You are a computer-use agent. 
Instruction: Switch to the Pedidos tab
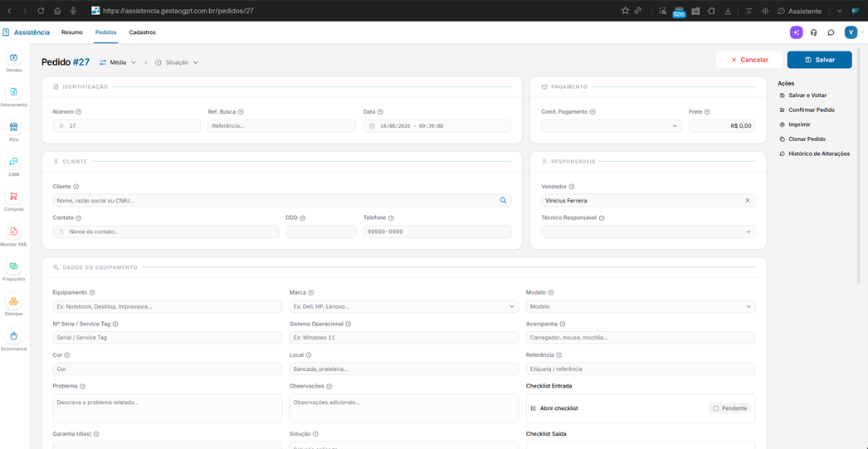click(x=105, y=32)
